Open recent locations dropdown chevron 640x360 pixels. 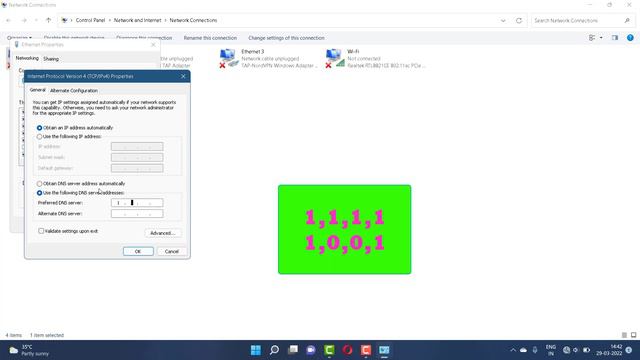tap(36, 20)
